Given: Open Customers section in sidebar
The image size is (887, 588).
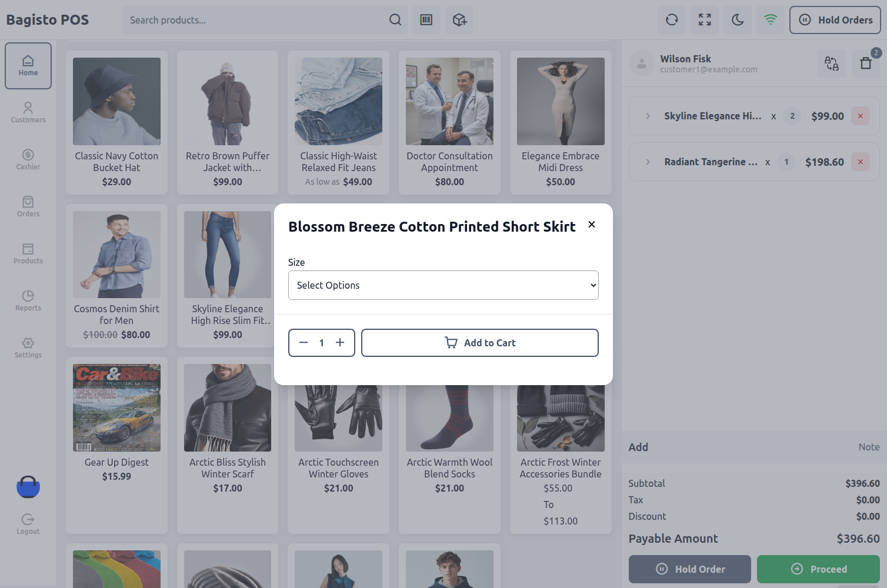Looking at the screenshot, I should (x=28, y=113).
